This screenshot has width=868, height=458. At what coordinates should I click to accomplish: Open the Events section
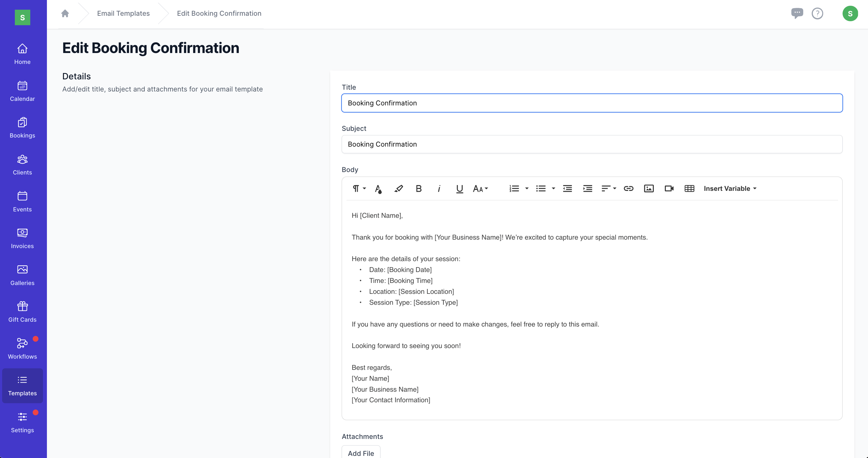click(x=22, y=202)
